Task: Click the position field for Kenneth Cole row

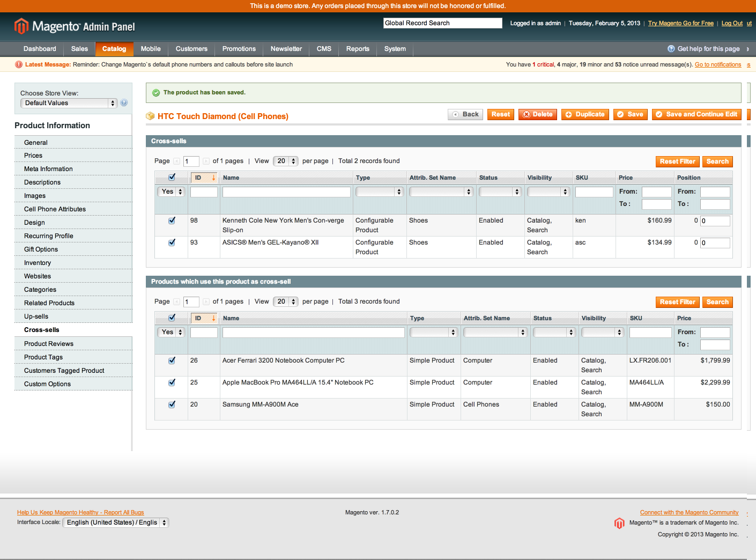Action: pyautogui.click(x=715, y=221)
